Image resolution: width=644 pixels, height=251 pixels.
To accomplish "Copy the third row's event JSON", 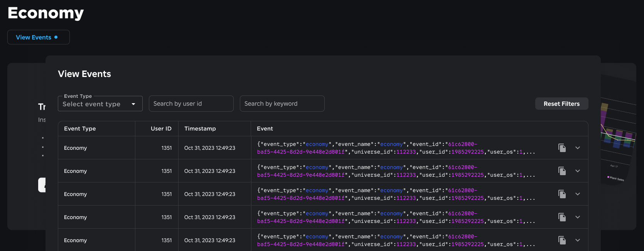I will pos(562,194).
